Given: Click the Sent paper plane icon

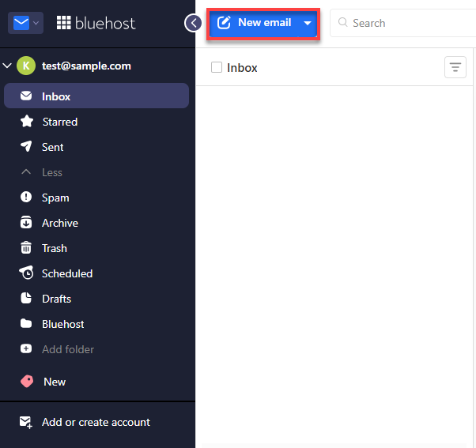Looking at the screenshot, I should pyautogui.click(x=26, y=146).
